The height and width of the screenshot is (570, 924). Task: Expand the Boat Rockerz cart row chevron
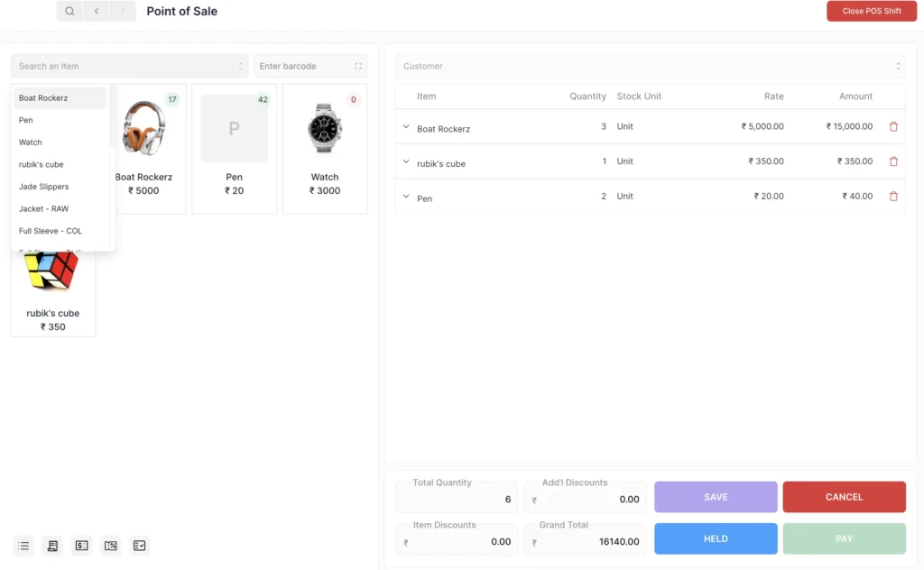coord(406,126)
